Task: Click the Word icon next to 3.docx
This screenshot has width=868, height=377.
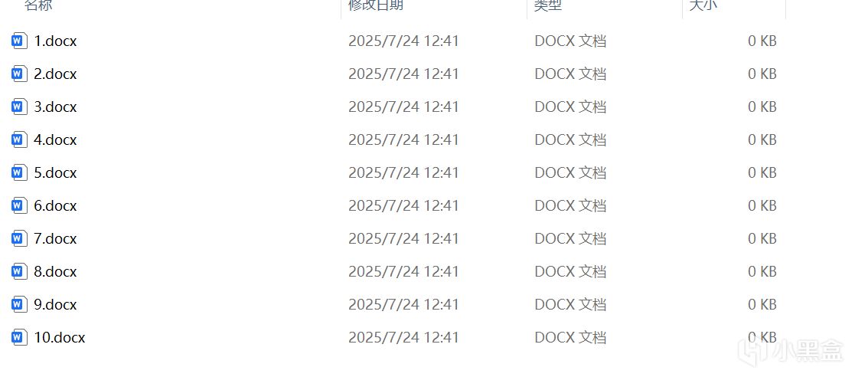Action: point(19,107)
